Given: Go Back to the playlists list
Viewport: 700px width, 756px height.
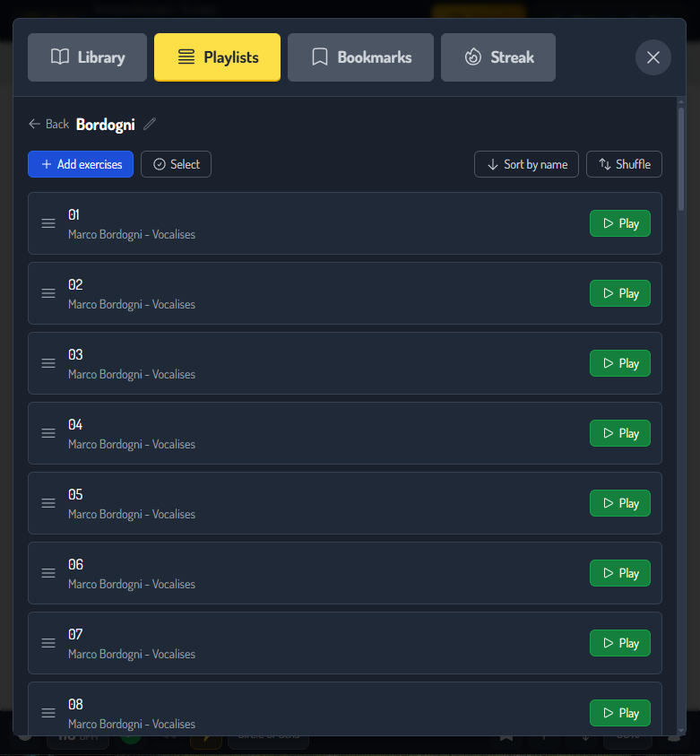Looking at the screenshot, I should (48, 125).
